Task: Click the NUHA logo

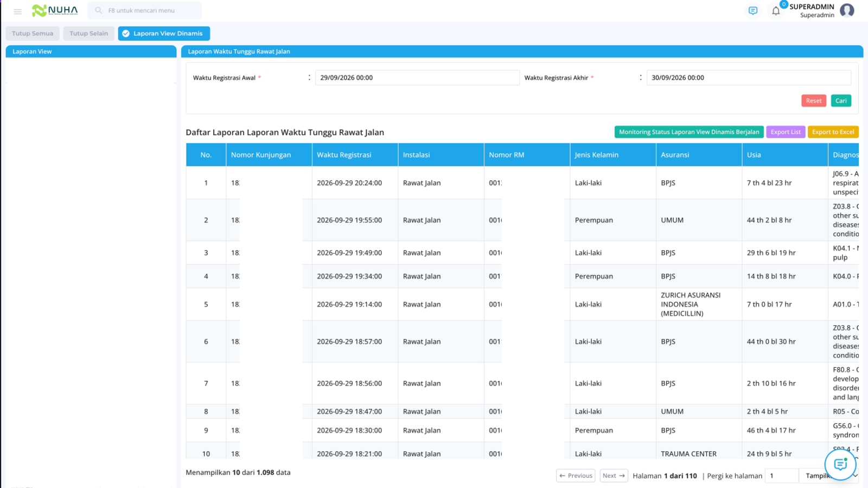Action: pyautogui.click(x=55, y=10)
